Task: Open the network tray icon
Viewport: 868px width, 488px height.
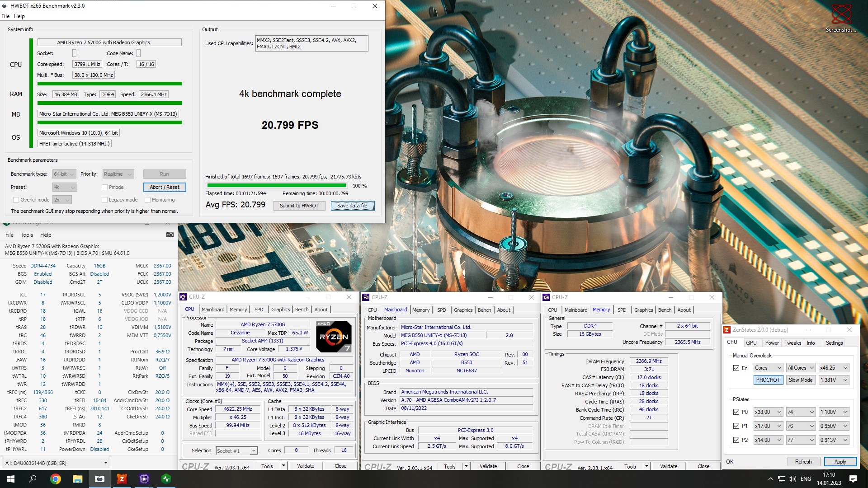Action: (781, 479)
